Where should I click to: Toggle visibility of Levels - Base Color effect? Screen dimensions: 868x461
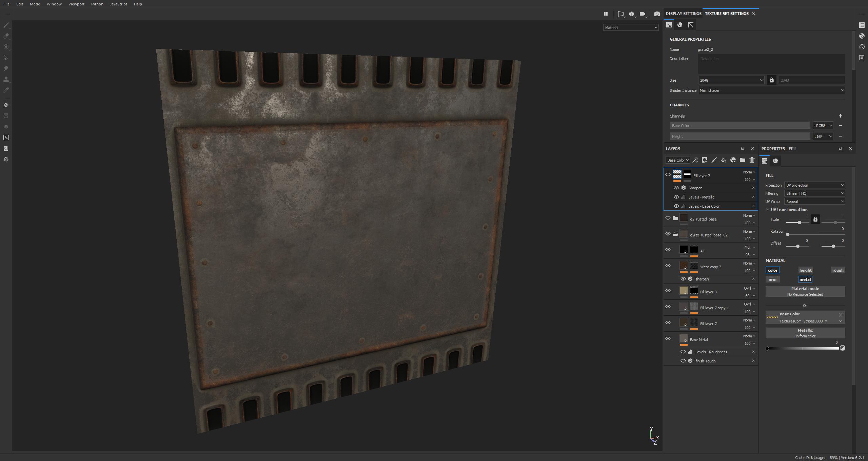click(676, 206)
